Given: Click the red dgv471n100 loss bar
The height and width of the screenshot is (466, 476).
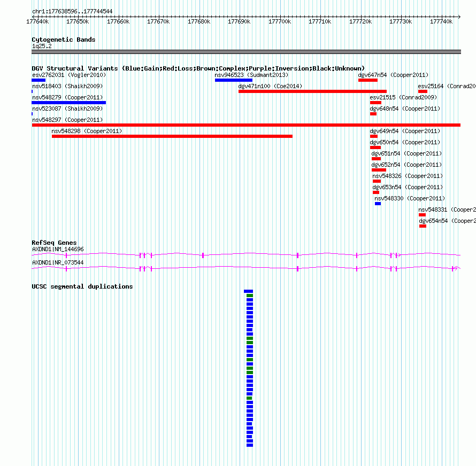Looking at the screenshot, I should point(313,91).
